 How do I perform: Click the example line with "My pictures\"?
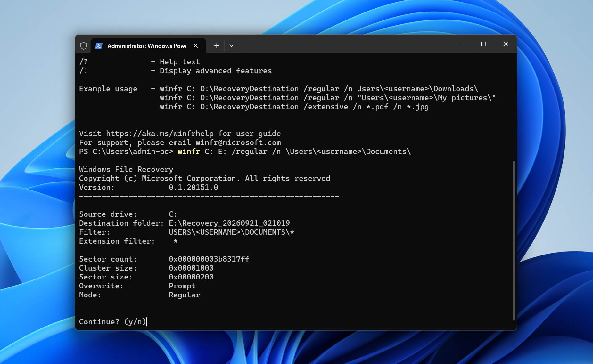328,98
